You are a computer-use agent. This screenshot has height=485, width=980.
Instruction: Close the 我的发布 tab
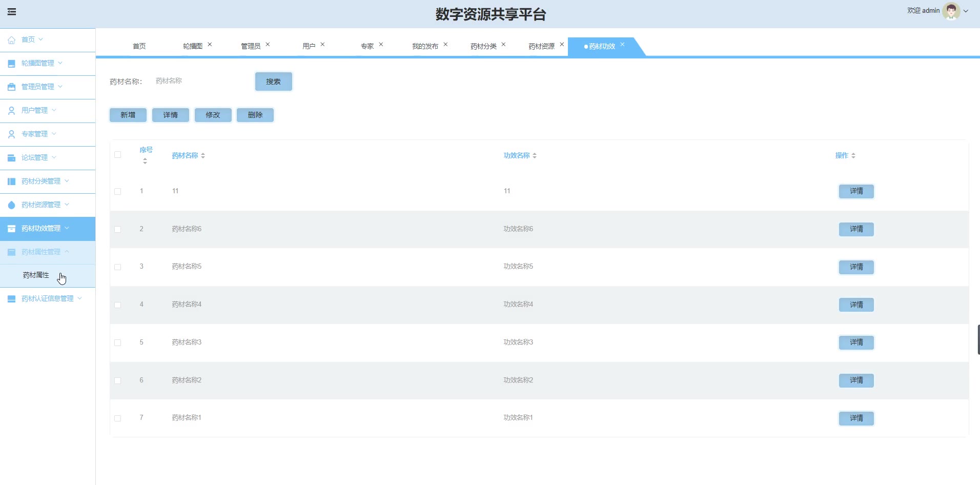tap(445, 45)
